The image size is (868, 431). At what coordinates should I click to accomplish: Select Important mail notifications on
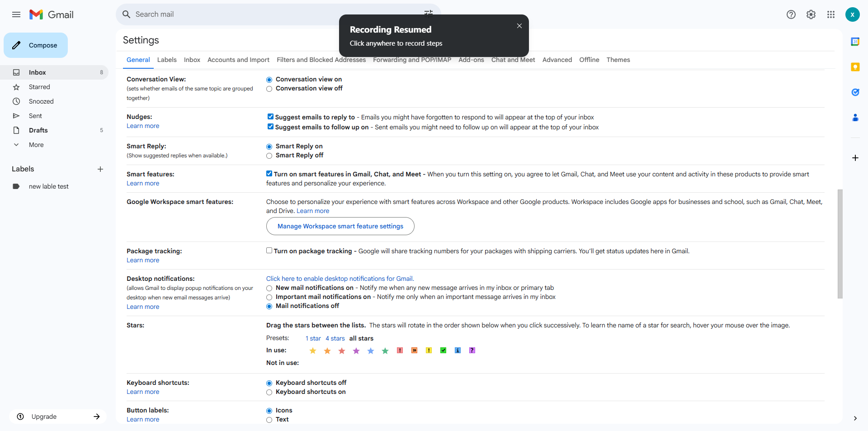(x=269, y=297)
